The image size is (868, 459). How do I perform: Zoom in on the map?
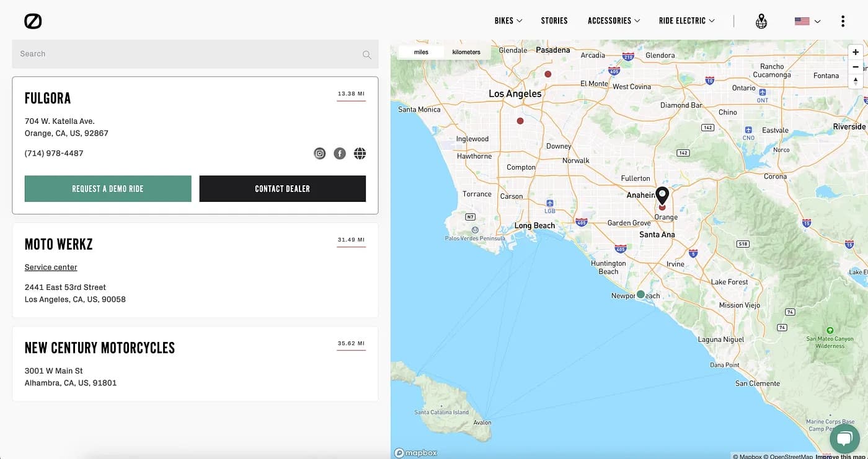point(856,52)
